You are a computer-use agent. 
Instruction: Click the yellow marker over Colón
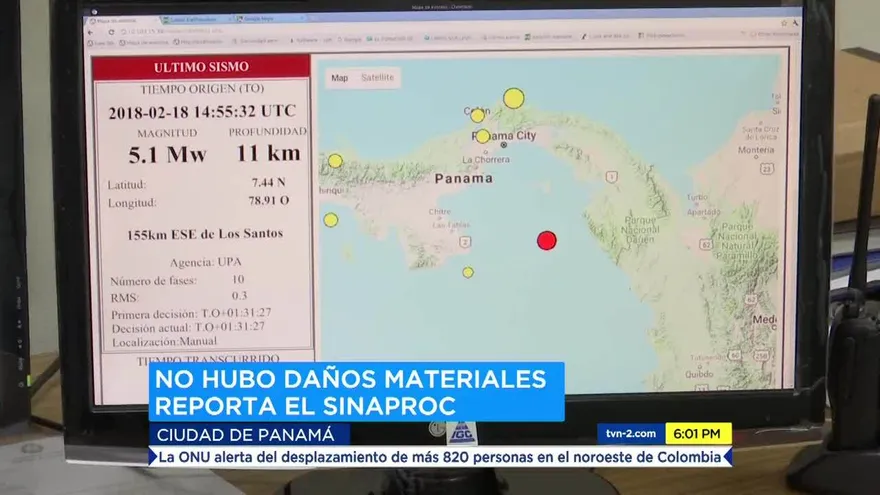(x=478, y=116)
